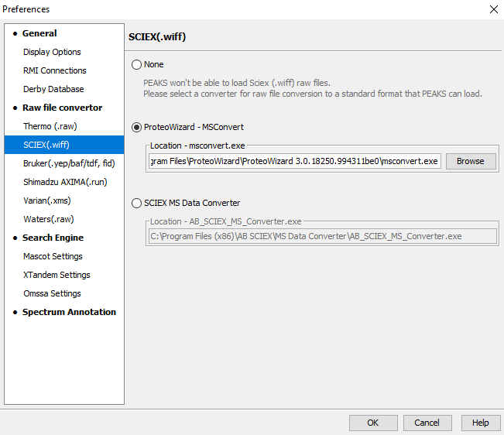The image size is (504, 435).
Task: Open the General section
Action: pos(39,33)
